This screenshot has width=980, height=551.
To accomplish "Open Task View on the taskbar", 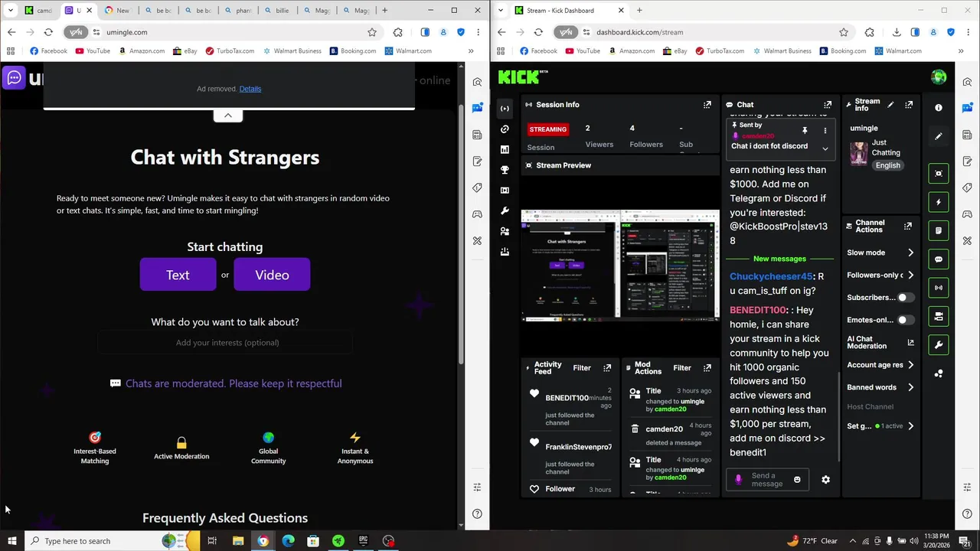I will [x=212, y=541].
